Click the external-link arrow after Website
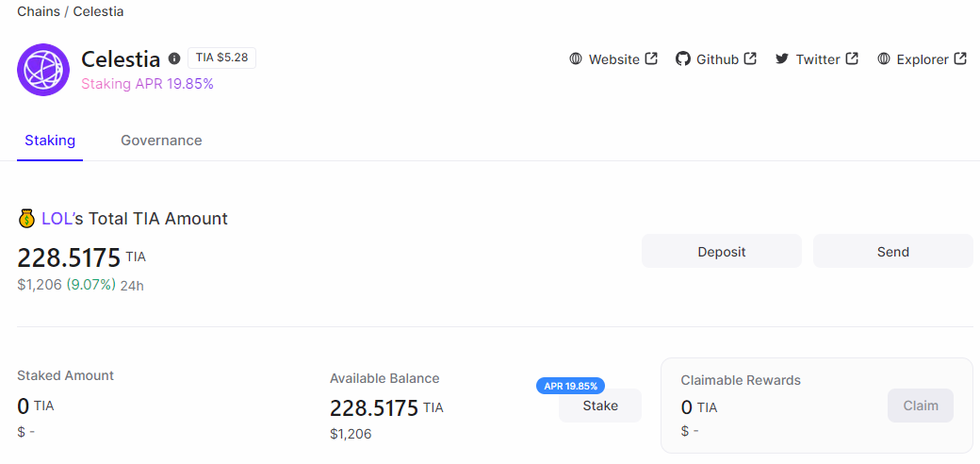Viewport: 980px width, 464px height. coord(651,58)
